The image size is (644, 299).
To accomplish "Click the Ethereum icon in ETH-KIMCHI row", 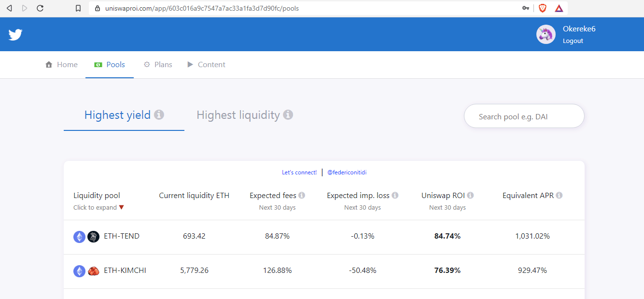I will coord(79,271).
